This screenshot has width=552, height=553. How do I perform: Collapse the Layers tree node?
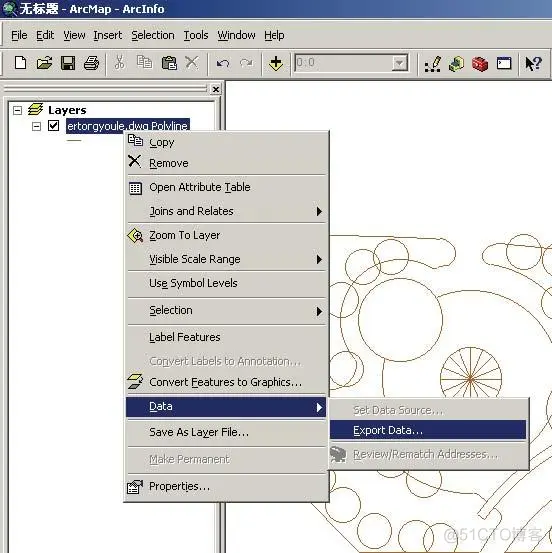(17, 111)
